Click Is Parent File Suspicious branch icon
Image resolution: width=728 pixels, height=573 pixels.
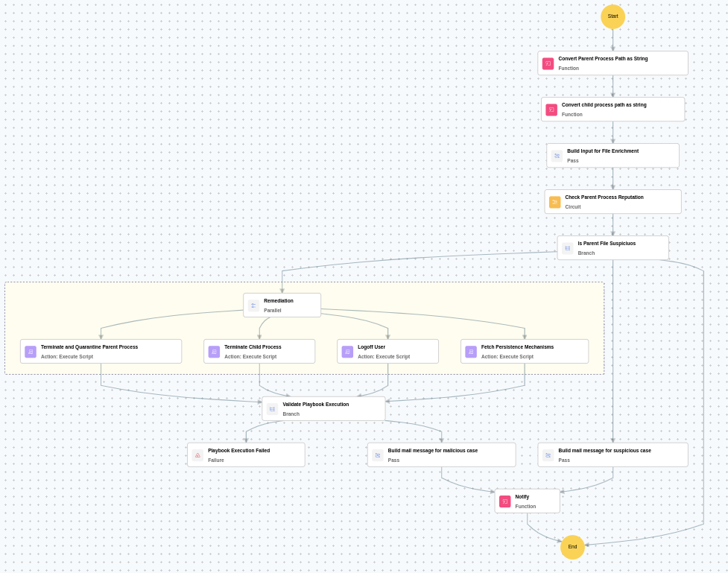[567, 248]
